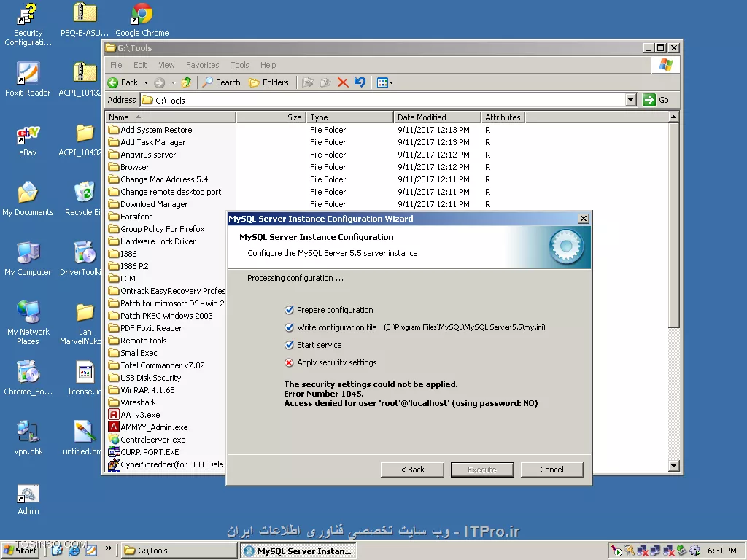Select the Change Mac Address 5.4 folder

[158, 179]
